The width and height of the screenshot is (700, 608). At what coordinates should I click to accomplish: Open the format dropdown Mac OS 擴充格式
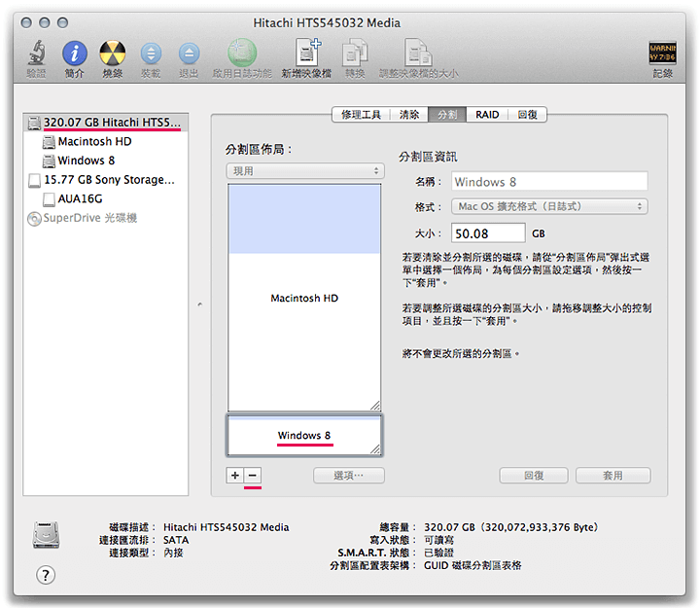tap(549, 206)
